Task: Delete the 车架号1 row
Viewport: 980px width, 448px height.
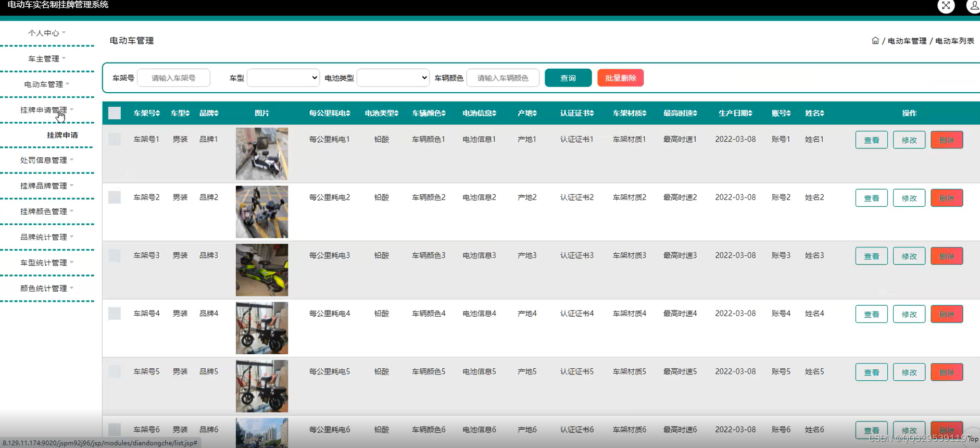Action: pos(947,140)
